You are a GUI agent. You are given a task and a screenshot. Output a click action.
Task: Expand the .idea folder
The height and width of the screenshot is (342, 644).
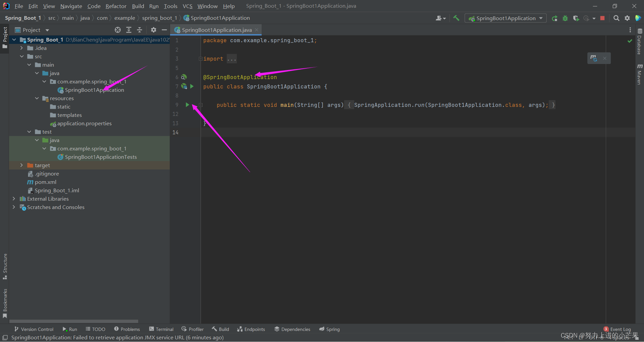[x=21, y=48]
